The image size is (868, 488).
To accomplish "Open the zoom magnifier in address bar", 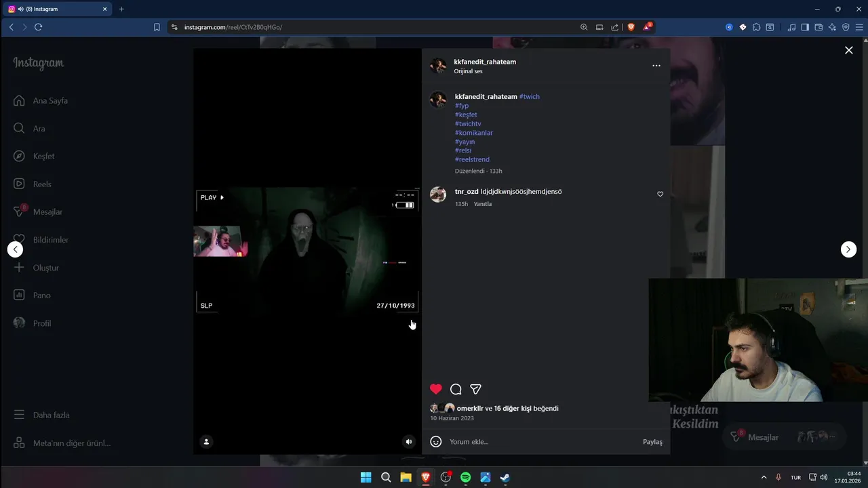I will pyautogui.click(x=584, y=27).
